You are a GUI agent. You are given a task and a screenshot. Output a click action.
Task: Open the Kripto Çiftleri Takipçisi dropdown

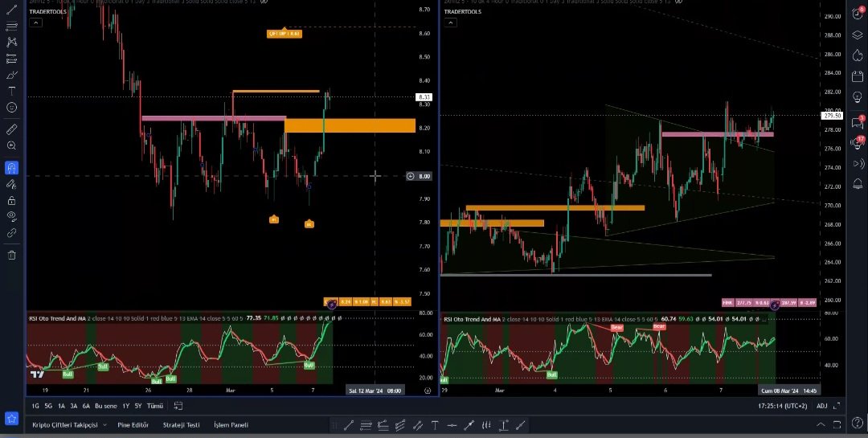pos(69,424)
